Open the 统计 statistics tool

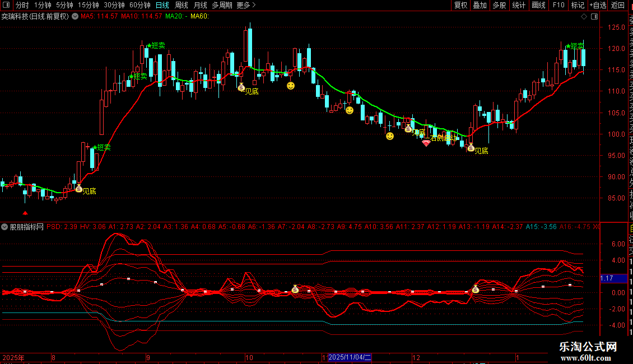pyautogui.click(x=518, y=5)
